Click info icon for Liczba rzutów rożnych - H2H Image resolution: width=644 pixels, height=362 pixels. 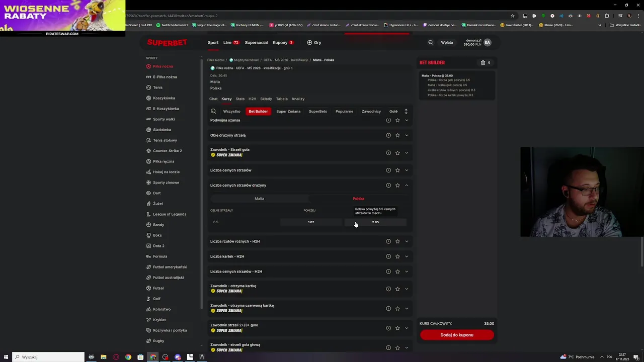coord(388,241)
